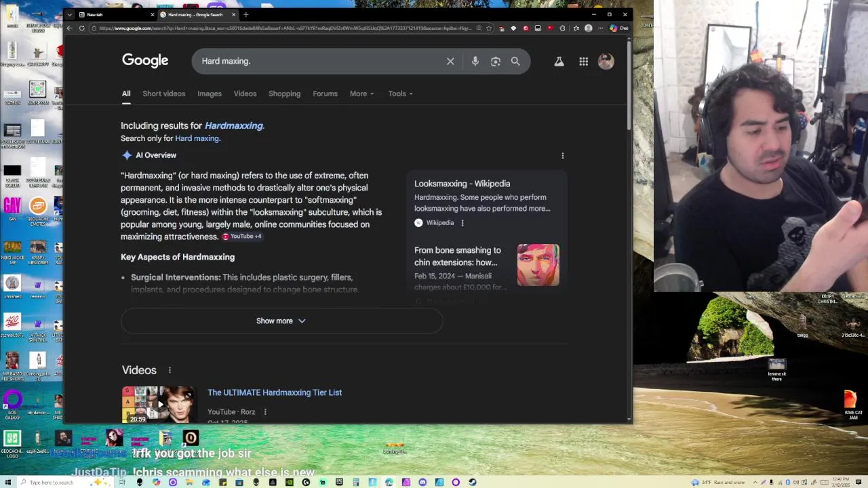Open the browser Copilot Chat button

click(619, 28)
